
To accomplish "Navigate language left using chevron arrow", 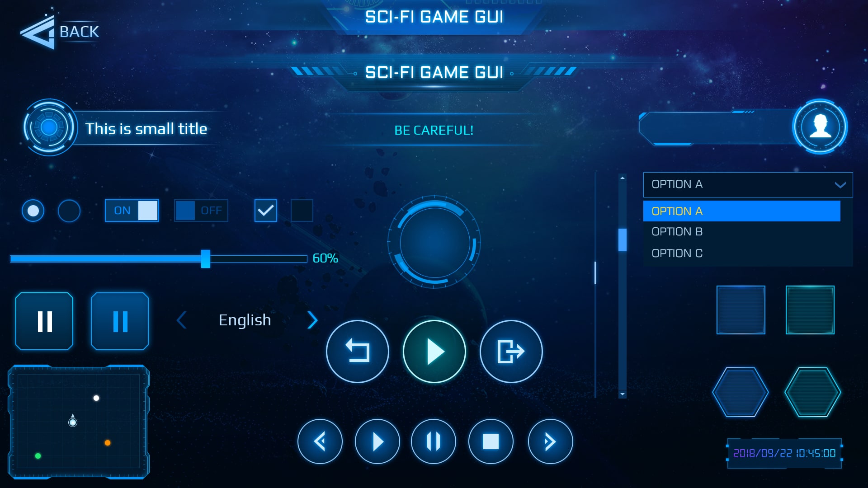I will (x=183, y=320).
